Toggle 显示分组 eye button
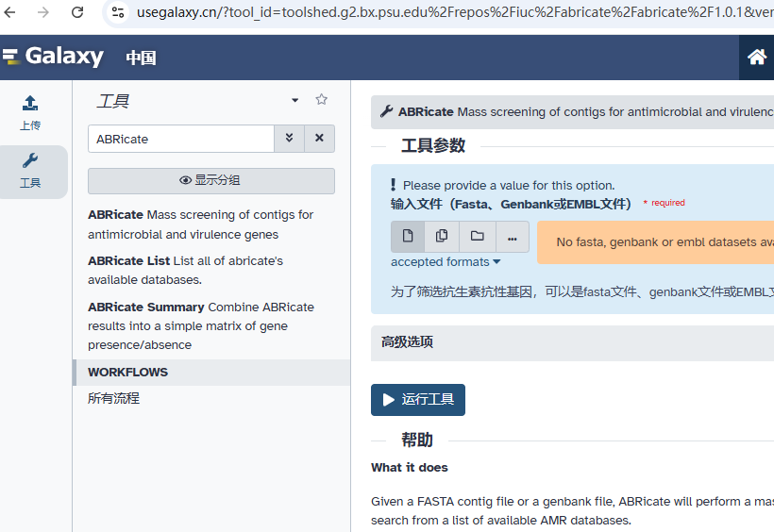 pyautogui.click(x=211, y=180)
